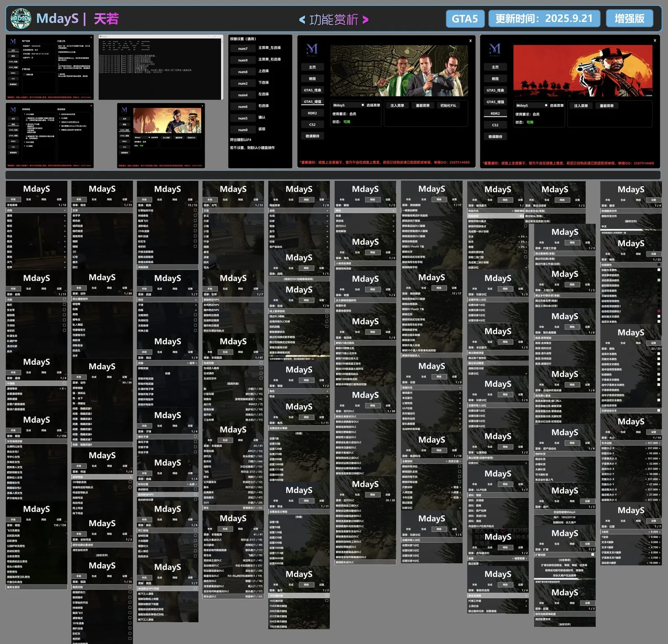The width and height of the screenshot is (668, 644).
Task: Expand the 传送 row in the 本地菜单 panel
Action: coord(36,236)
